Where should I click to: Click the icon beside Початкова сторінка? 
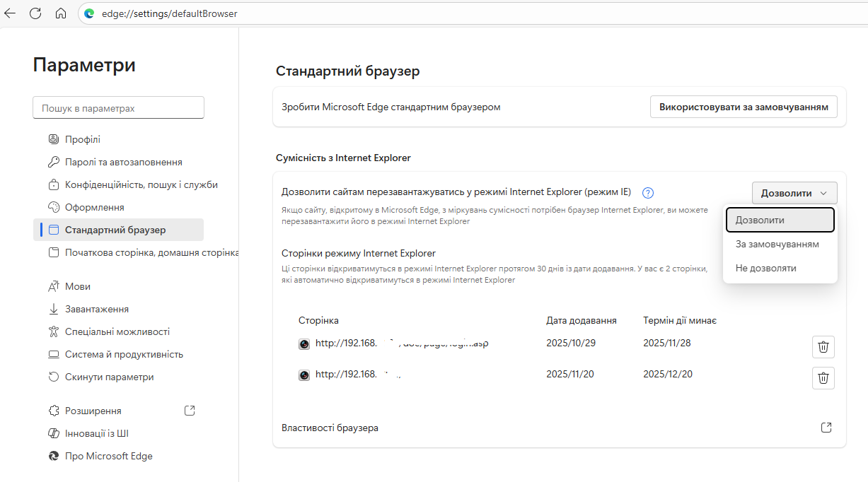click(x=54, y=252)
